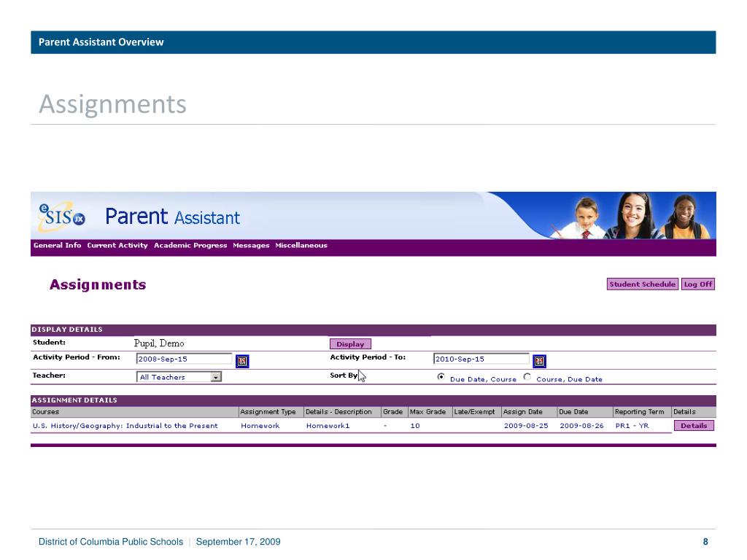This screenshot has width=747, height=560.
Task: Click reporting term PR1 - YR
Action: pyautogui.click(x=632, y=426)
